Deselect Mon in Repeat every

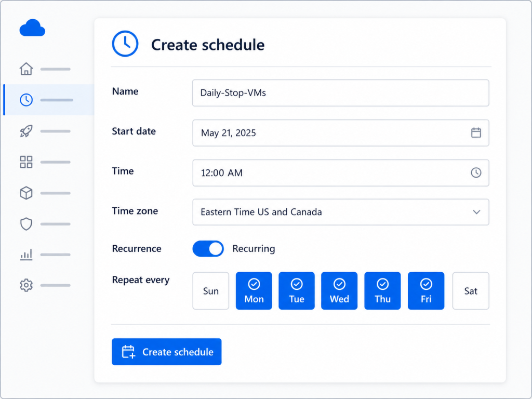click(254, 291)
